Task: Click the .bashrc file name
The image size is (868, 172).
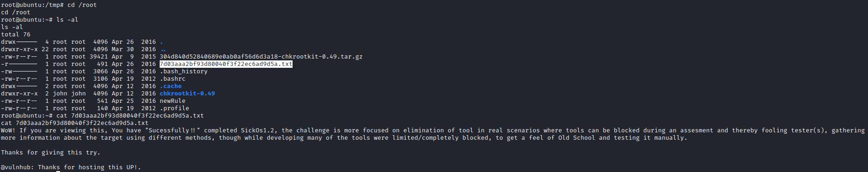Action: tap(173, 79)
